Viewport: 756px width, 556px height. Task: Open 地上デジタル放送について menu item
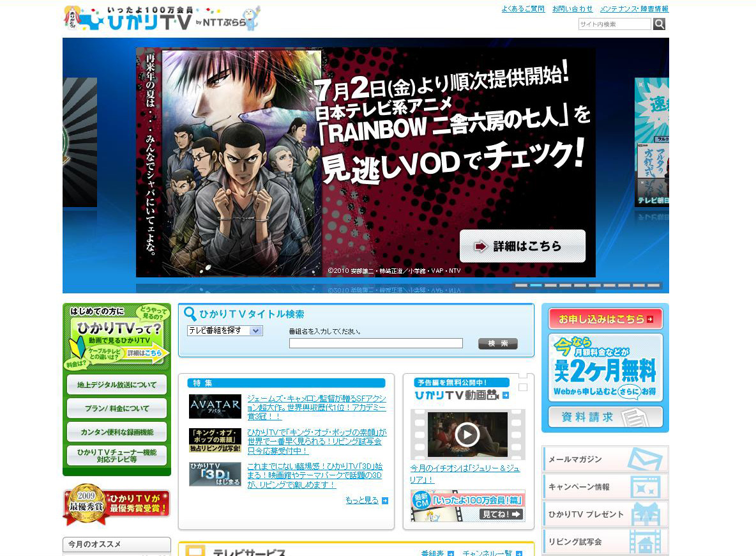point(117,385)
